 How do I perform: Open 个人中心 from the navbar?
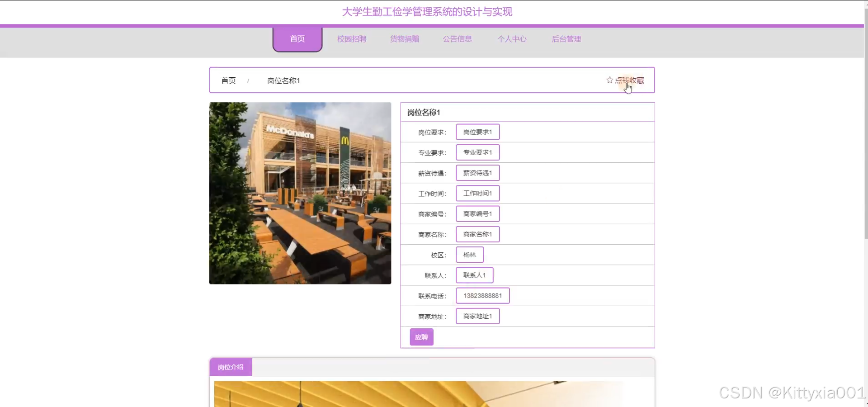(x=512, y=39)
